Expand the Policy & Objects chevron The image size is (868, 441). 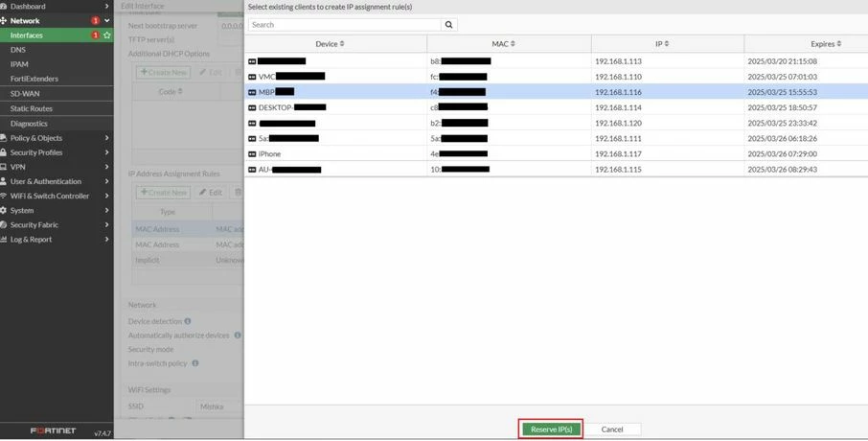107,138
